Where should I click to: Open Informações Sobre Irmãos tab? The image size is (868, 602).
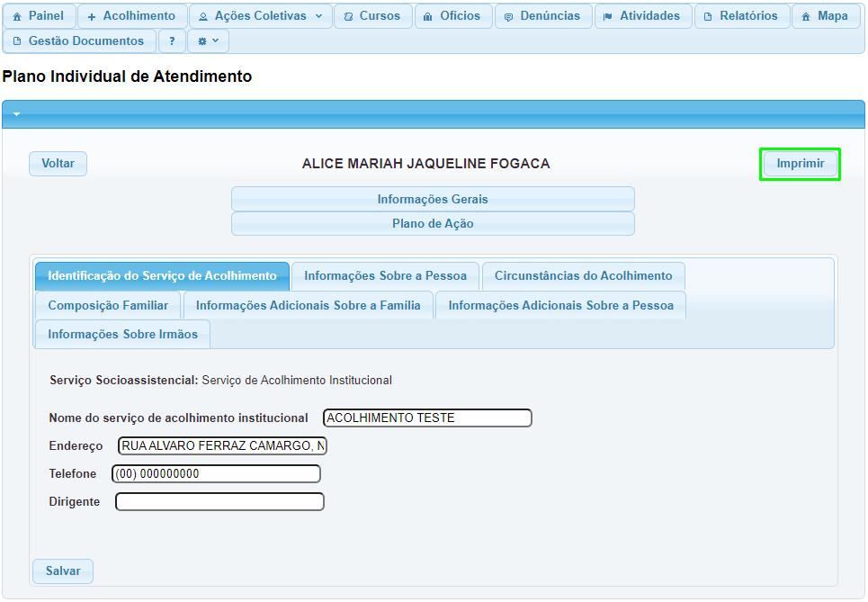pyautogui.click(x=122, y=334)
